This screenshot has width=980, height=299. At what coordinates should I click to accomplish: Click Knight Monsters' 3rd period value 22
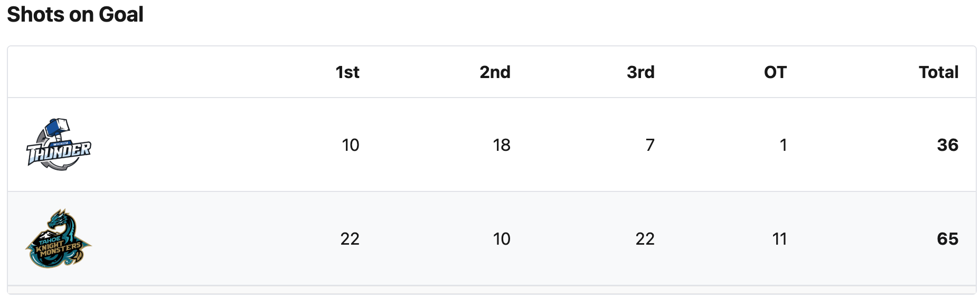645,239
